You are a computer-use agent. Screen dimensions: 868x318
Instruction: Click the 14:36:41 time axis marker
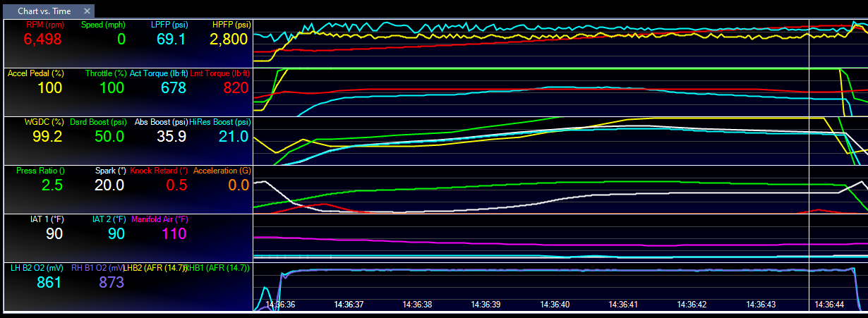coord(623,305)
